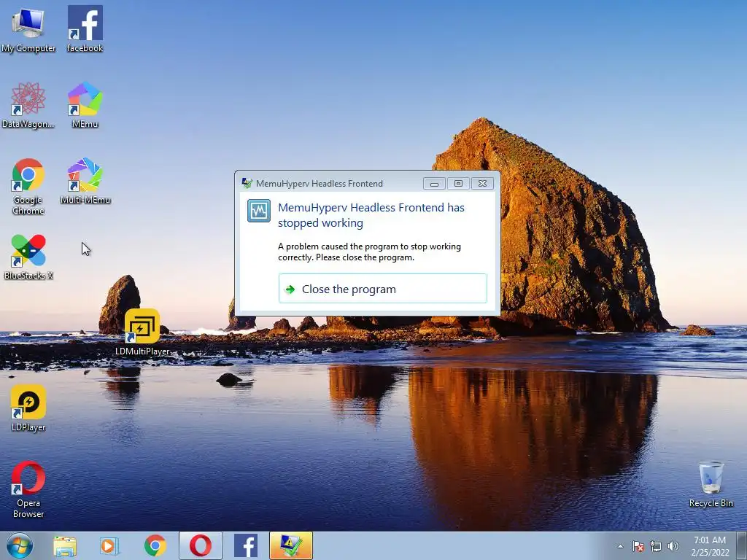747x560 pixels.
Task: Click the 'has stopped working' heading text
Action: [x=371, y=215]
